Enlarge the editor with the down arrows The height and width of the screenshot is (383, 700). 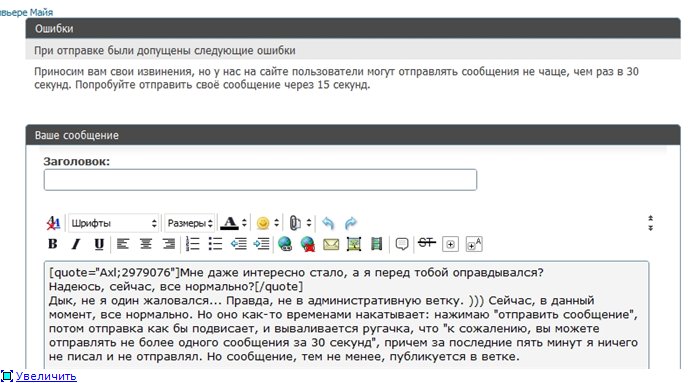[x=650, y=228]
